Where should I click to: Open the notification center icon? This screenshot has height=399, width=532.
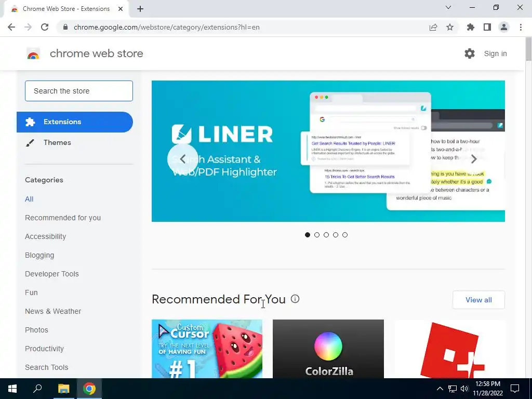coord(515,389)
